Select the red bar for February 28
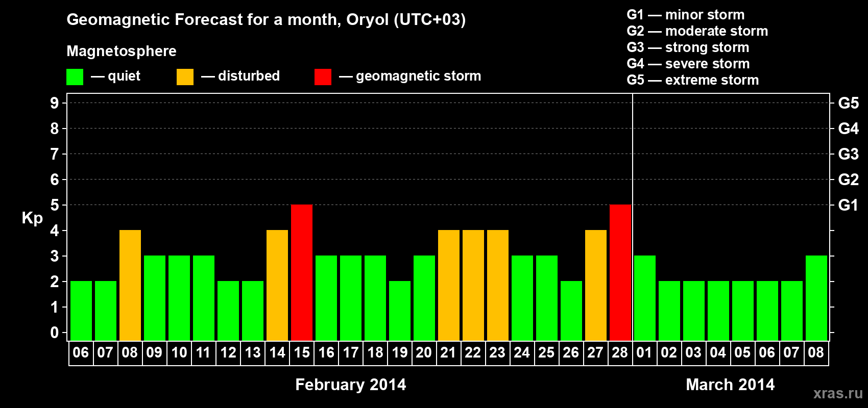Screen dimensions: 868x408 [620, 273]
